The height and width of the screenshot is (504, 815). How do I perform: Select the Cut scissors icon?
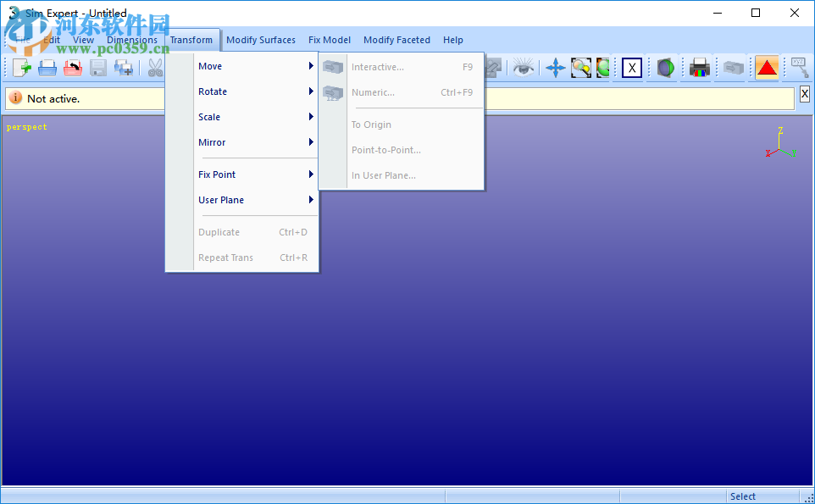click(x=155, y=68)
